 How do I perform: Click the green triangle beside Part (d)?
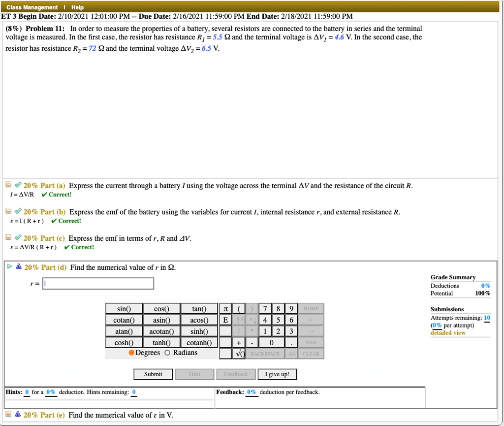pos(9,266)
